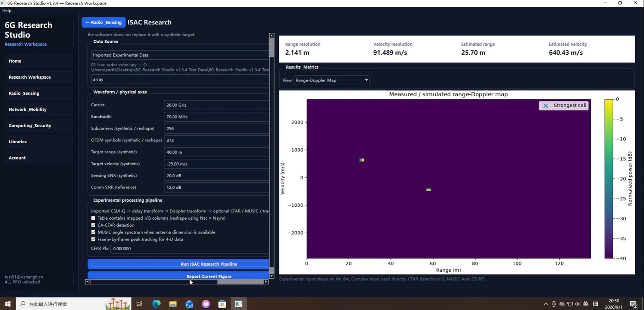Screen dimensions: 644x310
Task: Click the OneDrive cloud tray icon
Action: click(562, 304)
